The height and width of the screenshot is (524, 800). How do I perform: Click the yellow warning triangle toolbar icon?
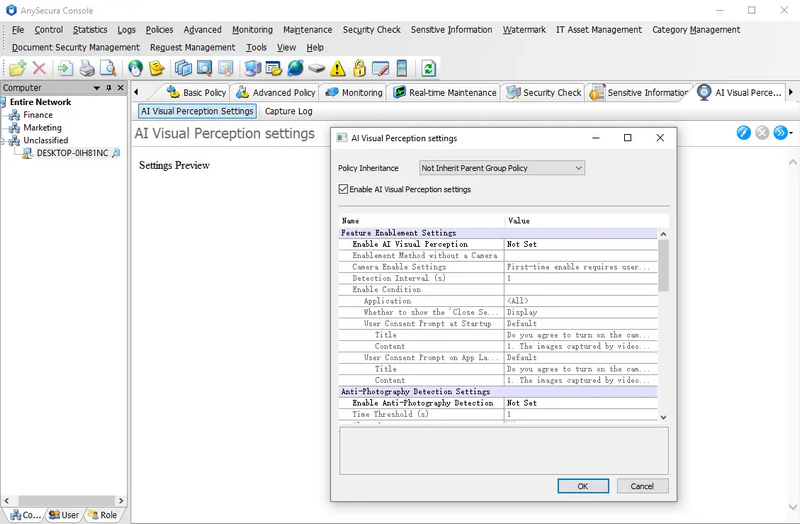[337, 68]
